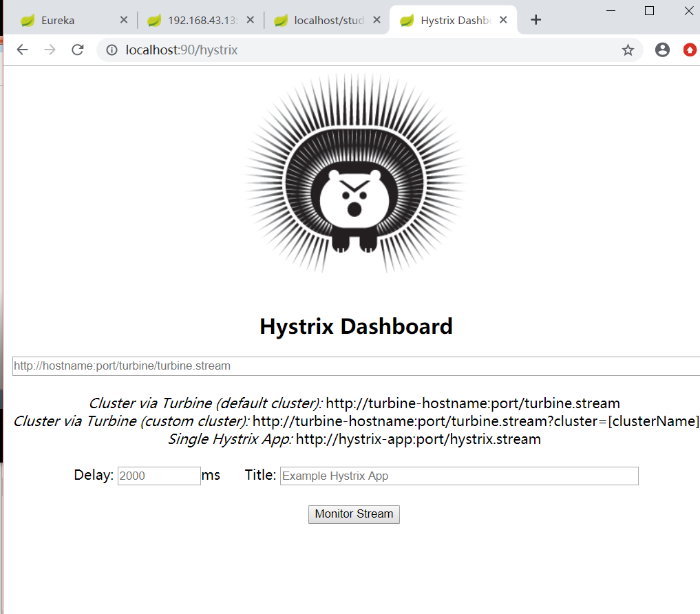Click the Delay input field
700x614 pixels.
(159, 476)
